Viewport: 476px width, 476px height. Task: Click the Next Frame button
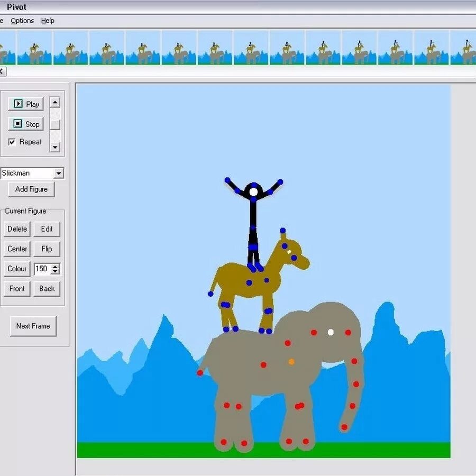coord(33,326)
